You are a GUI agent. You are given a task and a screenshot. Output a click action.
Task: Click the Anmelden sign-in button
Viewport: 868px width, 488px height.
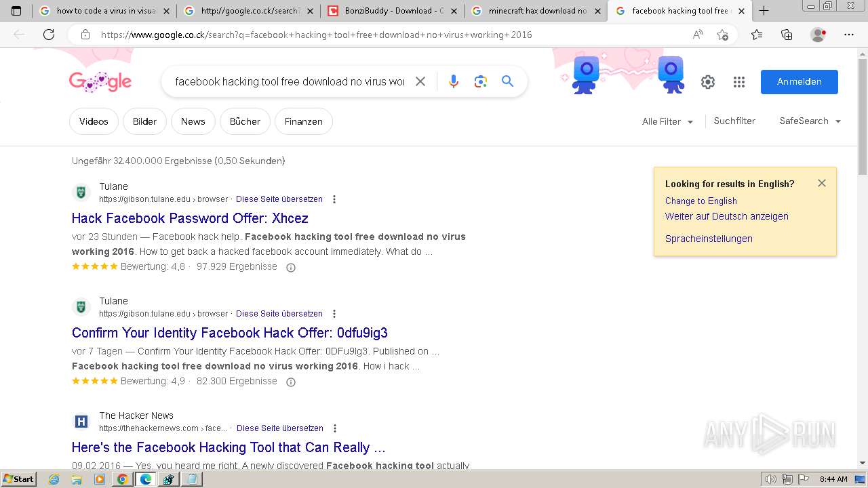[x=800, y=82]
